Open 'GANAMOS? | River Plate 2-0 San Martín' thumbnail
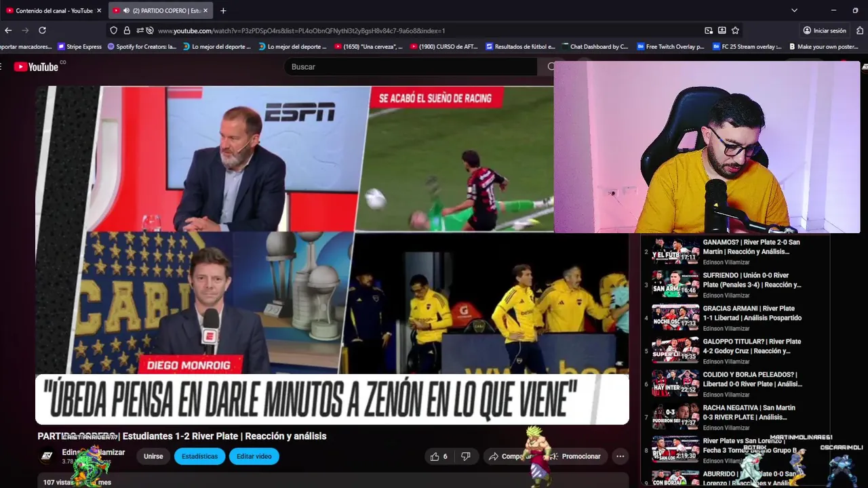The width and height of the screenshot is (868, 488). (675, 251)
